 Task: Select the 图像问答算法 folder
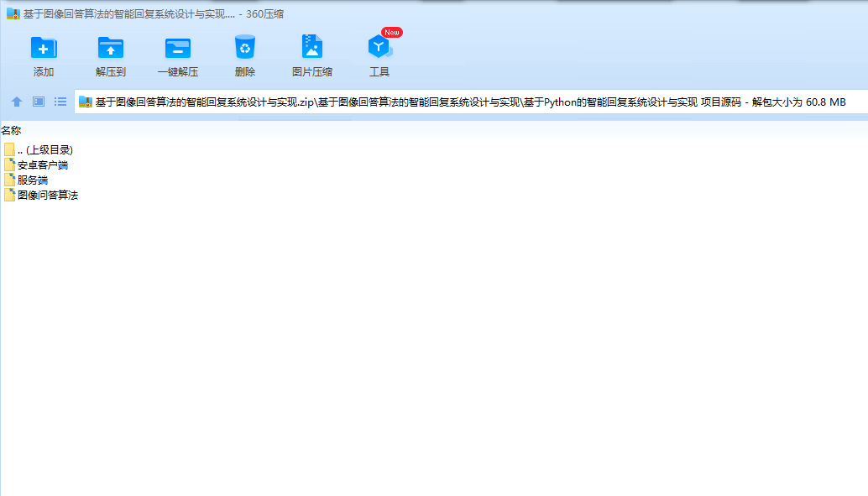pos(41,195)
